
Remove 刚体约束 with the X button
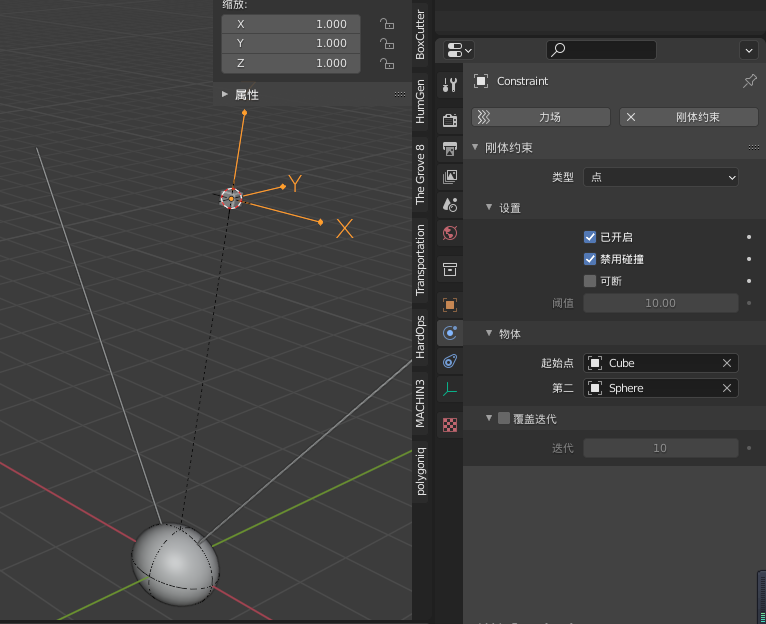(x=631, y=117)
